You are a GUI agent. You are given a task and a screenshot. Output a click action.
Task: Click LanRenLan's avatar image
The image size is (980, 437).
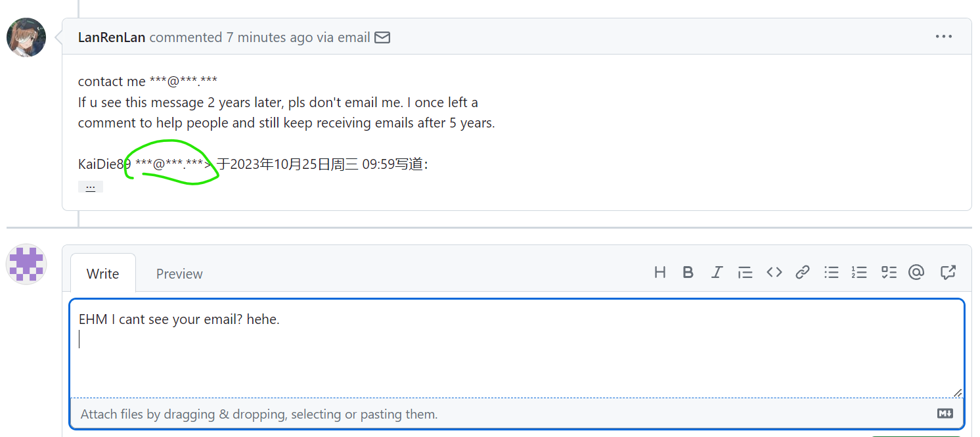coord(26,37)
